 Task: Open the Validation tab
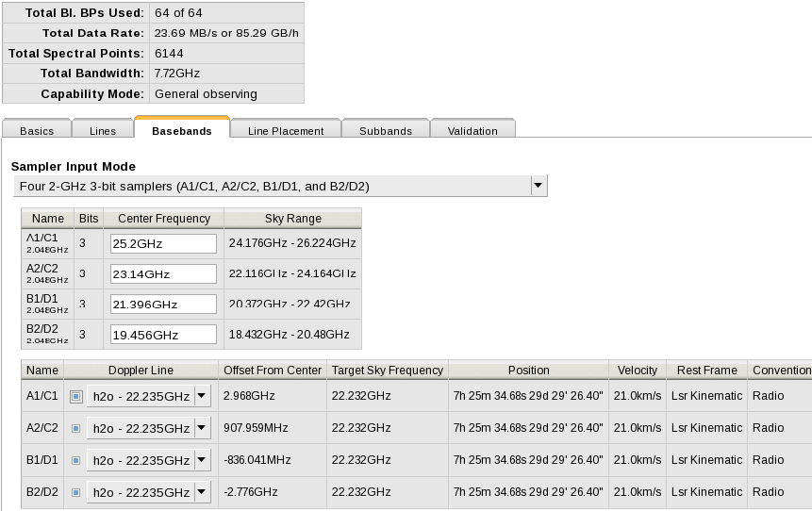472,131
